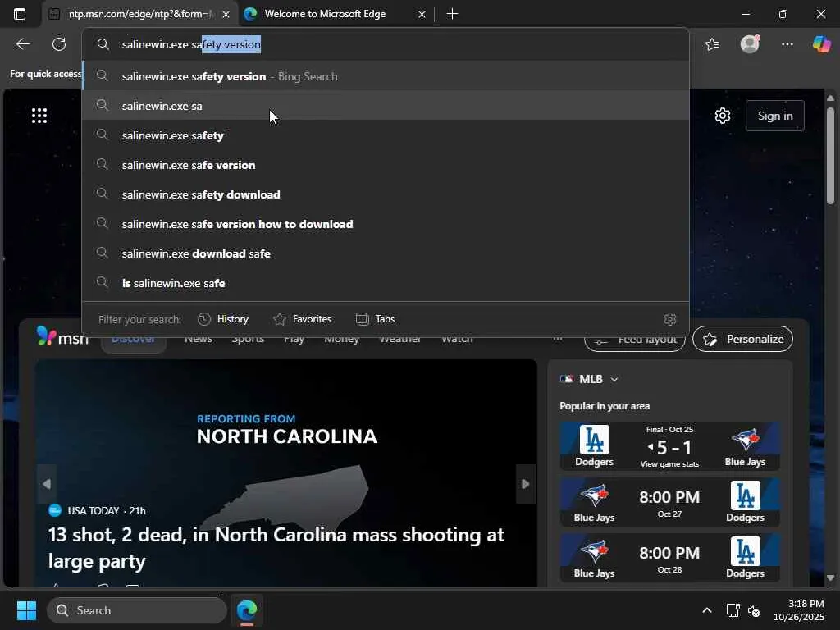The width and height of the screenshot is (840, 630).
Task: Filter search by Tabs
Action: pos(375,319)
